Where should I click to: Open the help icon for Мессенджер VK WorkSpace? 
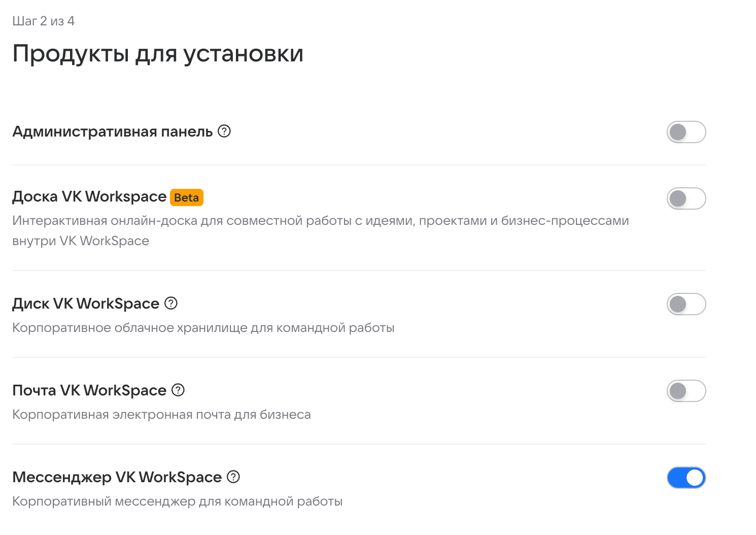click(233, 477)
